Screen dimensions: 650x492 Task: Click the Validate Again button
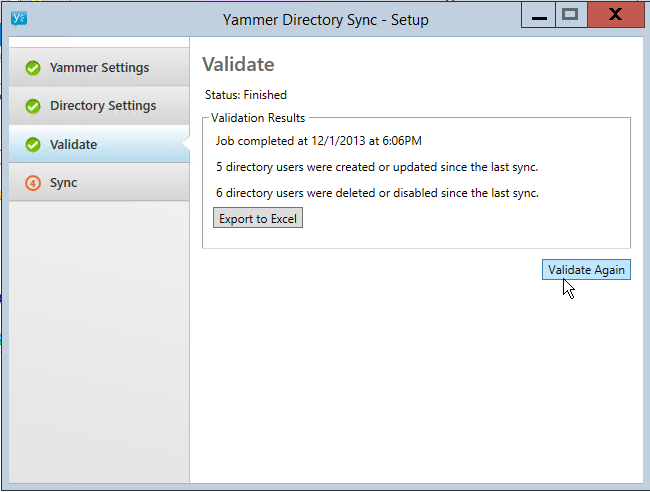586,270
